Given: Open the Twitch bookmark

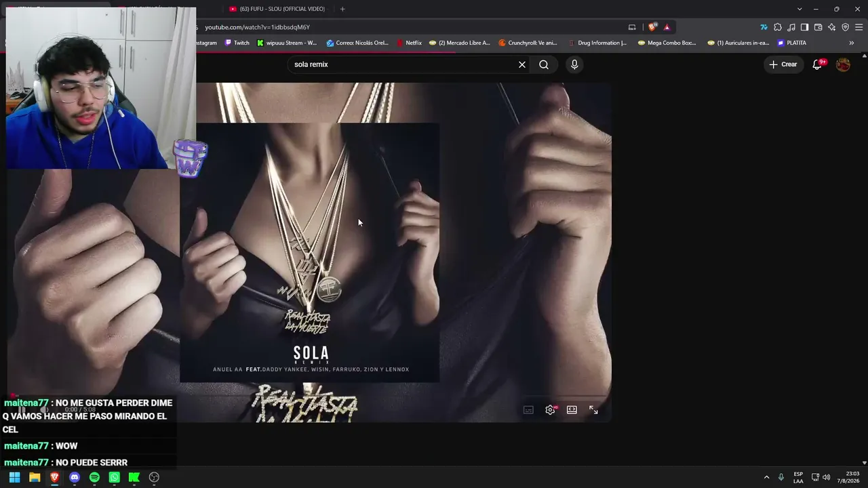Looking at the screenshot, I should pyautogui.click(x=237, y=43).
